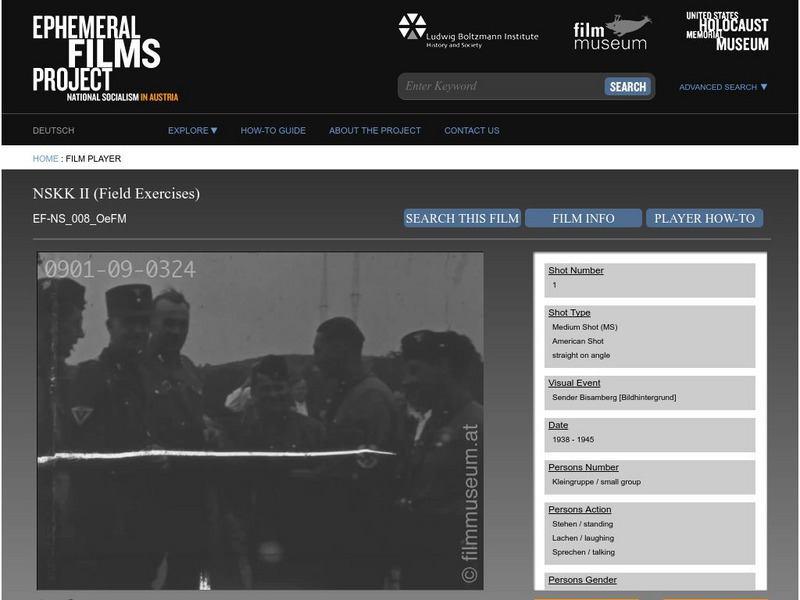The image size is (800, 600).
Task: Open the CONTACT US page
Action: coord(470,130)
